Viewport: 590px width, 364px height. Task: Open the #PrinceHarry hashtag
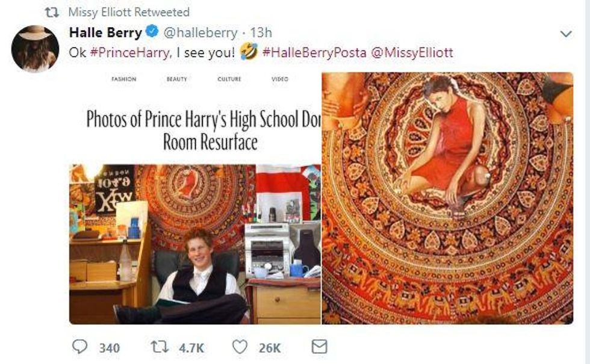[x=130, y=53]
